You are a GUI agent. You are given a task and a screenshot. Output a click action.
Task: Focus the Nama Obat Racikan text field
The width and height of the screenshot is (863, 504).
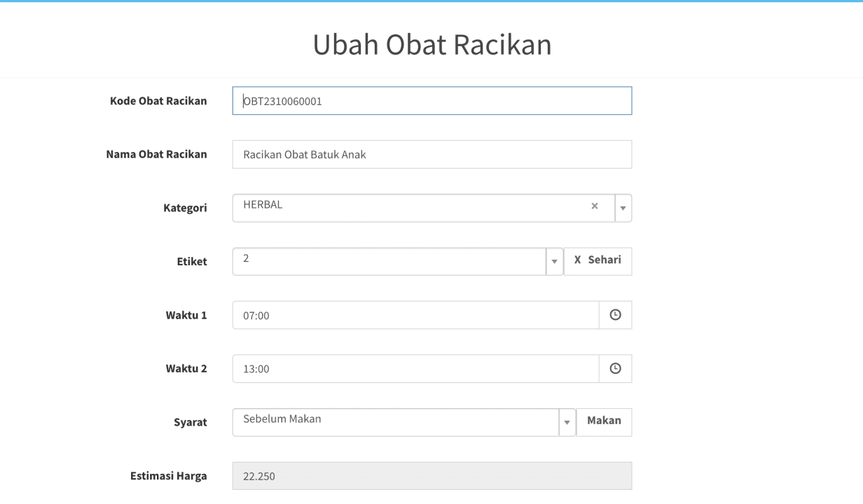coord(432,154)
